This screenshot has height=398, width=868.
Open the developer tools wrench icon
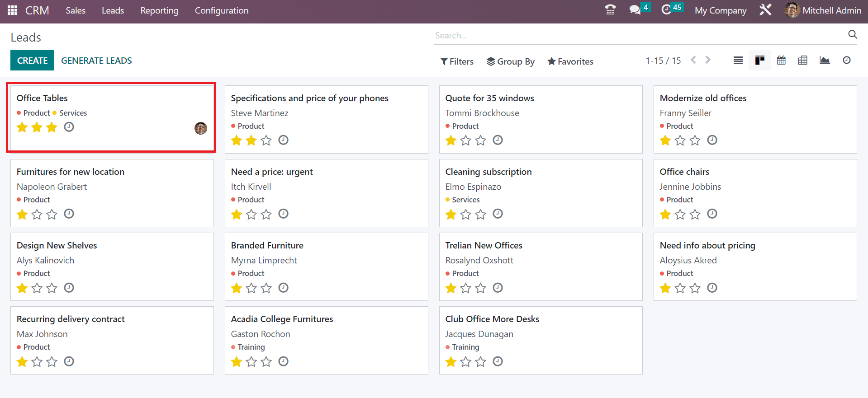coord(765,10)
